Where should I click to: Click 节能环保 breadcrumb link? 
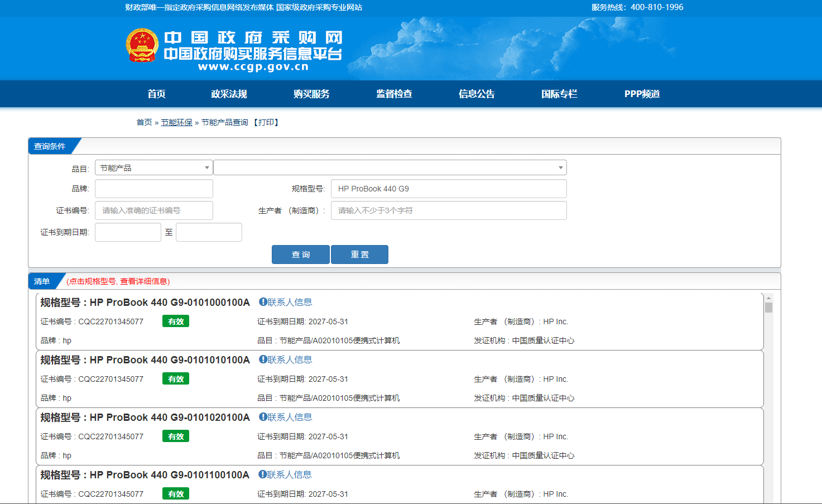(x=177, y=122)
